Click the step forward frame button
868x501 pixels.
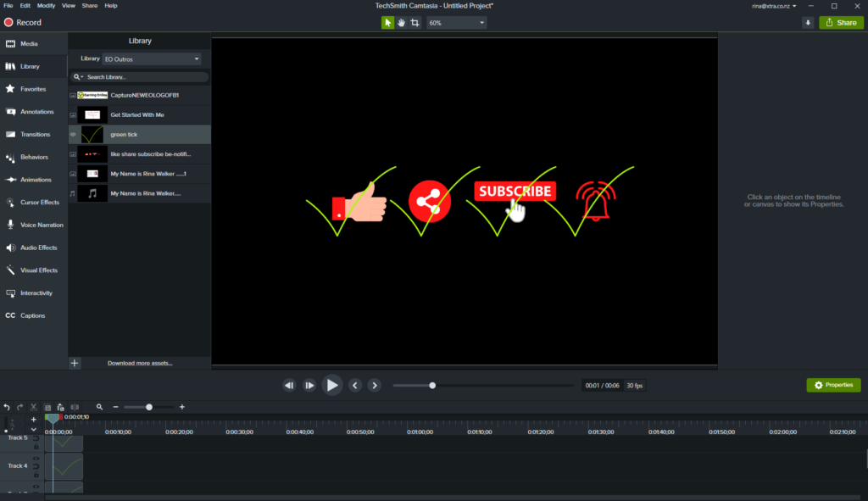click(309, 386)
